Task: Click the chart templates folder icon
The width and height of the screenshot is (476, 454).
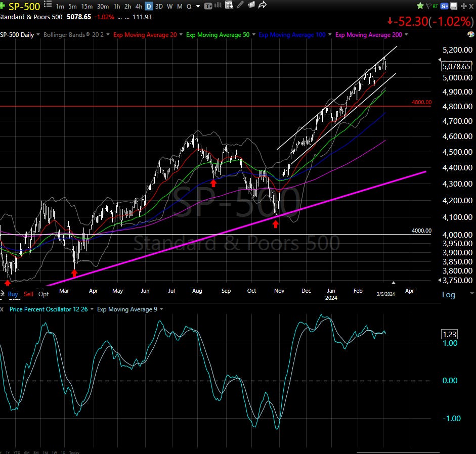Action: (251, 5)
